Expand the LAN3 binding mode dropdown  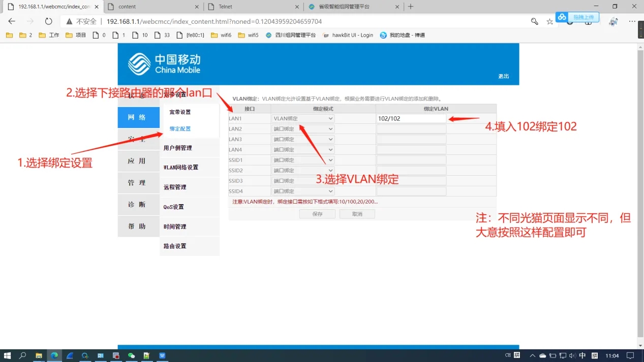[x=303, y=139]
